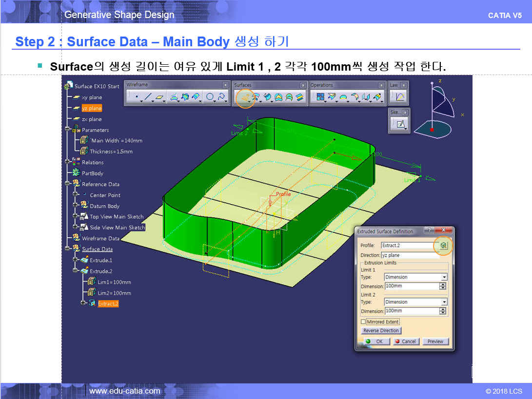Click the Limit 1 Dimension spinner arrows
The height and width of the screenshot is (399, 532).
pos(443,286)
